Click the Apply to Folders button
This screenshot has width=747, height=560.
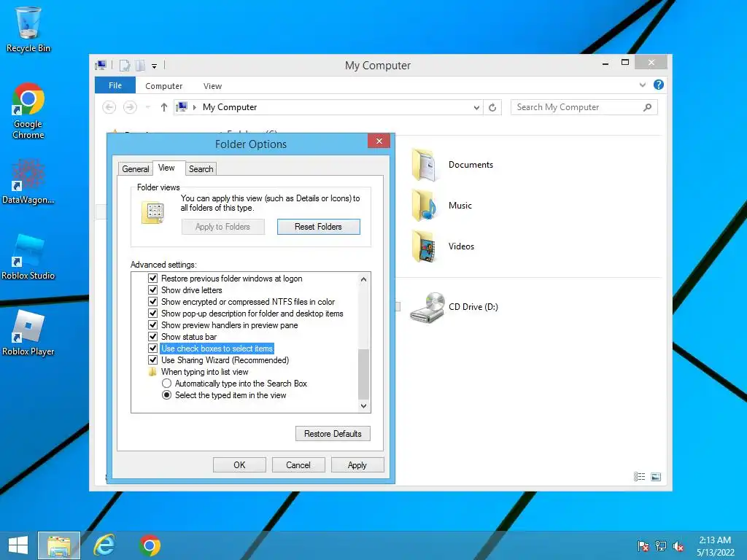pyautogui.click(x=222, y=227)
